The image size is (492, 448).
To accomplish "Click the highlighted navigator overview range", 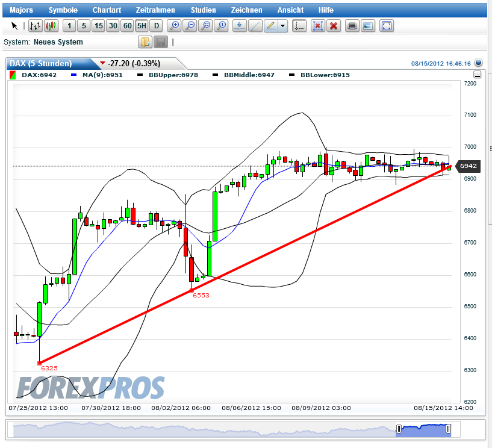I will (423, 431).
